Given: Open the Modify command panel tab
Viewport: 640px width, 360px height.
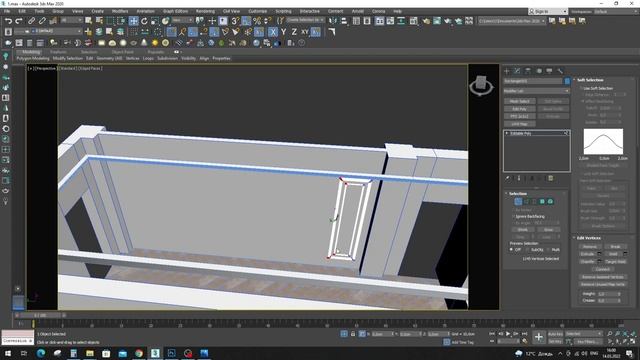Looking at the screenshot, I should [517, 71].
